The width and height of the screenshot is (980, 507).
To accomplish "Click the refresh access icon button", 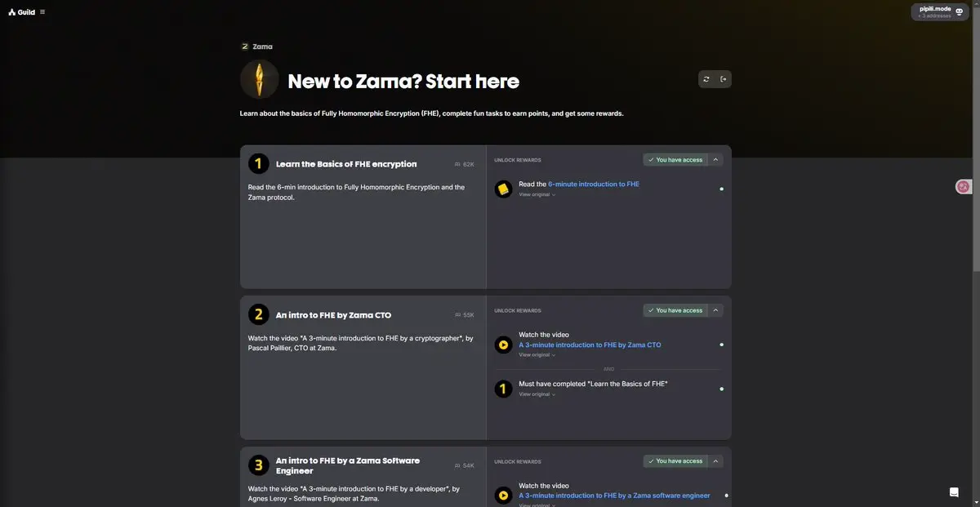I will (706, 79).
